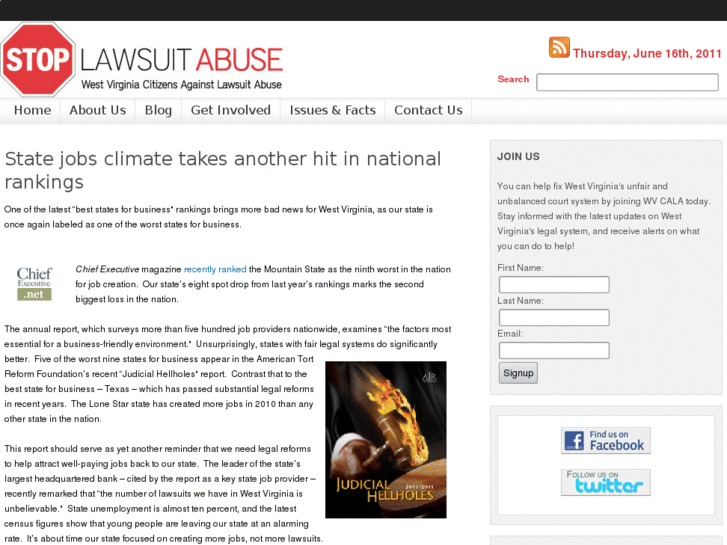Click the orange RSS feed icon
727x545 pixels.
pos(559,47)
